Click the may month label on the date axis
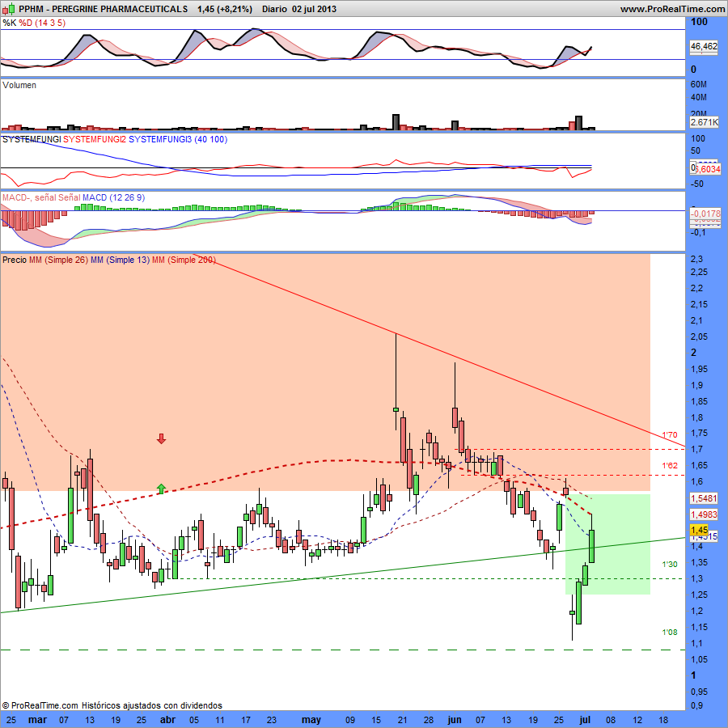The image size is (728, 728). pyautogui.click(x=311, y=720)
